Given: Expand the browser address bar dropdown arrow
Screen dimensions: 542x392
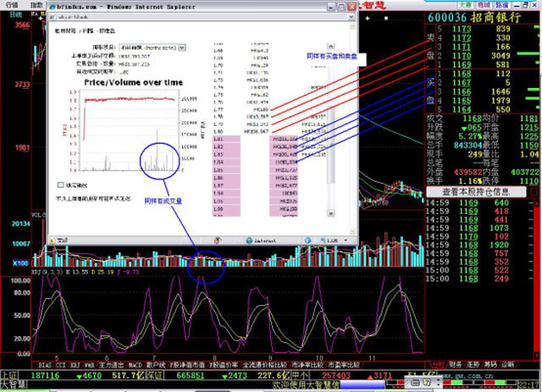Looking at the screenshot, I should tap(351, 17).
